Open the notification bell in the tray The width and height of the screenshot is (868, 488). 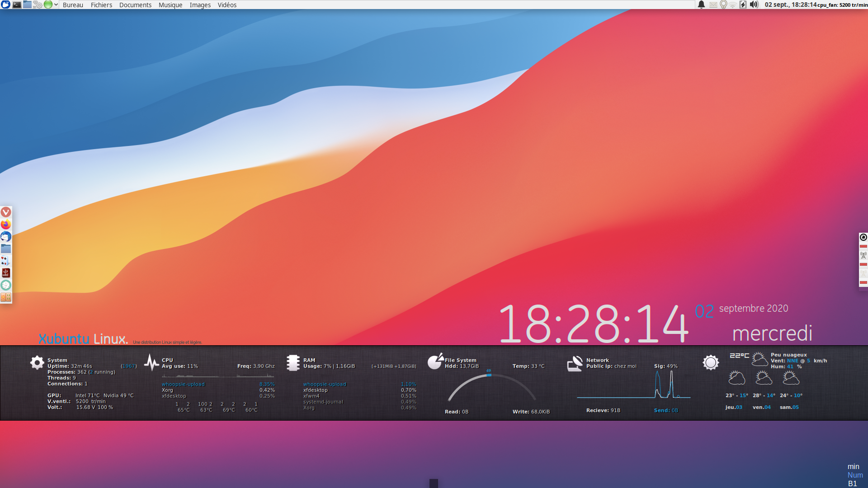(x=701, y=5)
